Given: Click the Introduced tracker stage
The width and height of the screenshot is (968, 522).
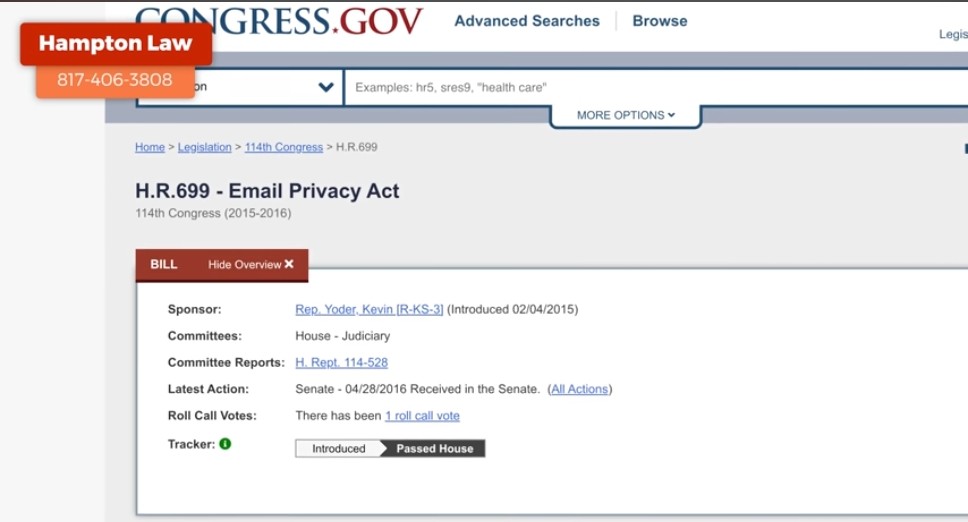Looking at the screenshot, I should tap(338, 449).
